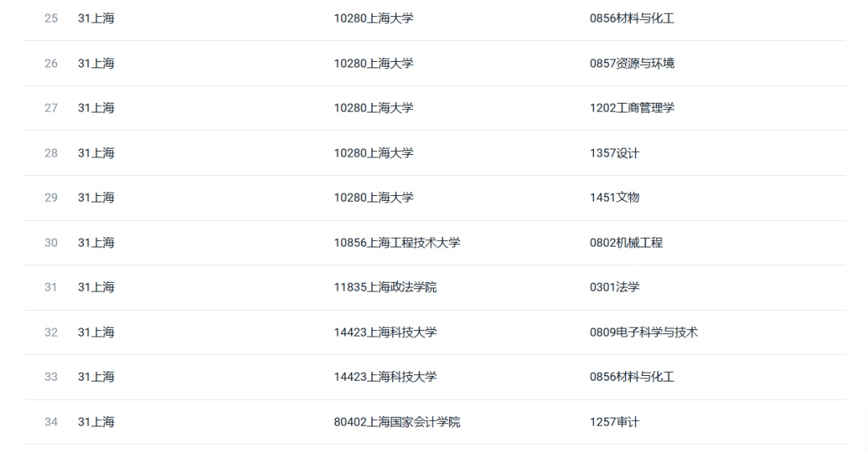Click 0857资源与环境 in row 26
The image size is (868, 453).
point(632,63)
